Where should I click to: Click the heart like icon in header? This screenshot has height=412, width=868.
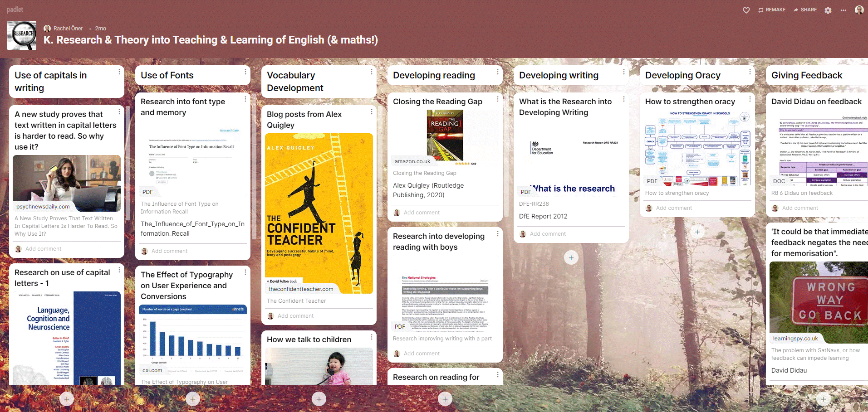point(746,10)
